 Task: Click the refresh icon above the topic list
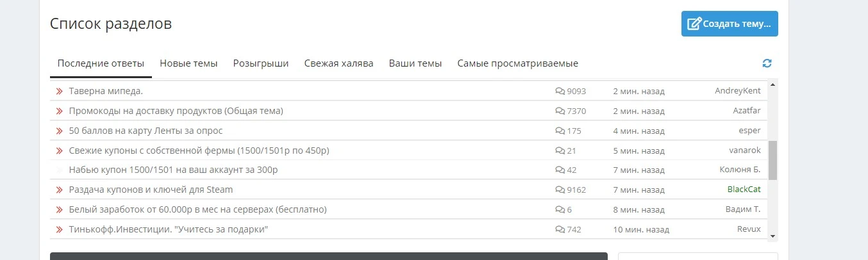coord(767,63)
